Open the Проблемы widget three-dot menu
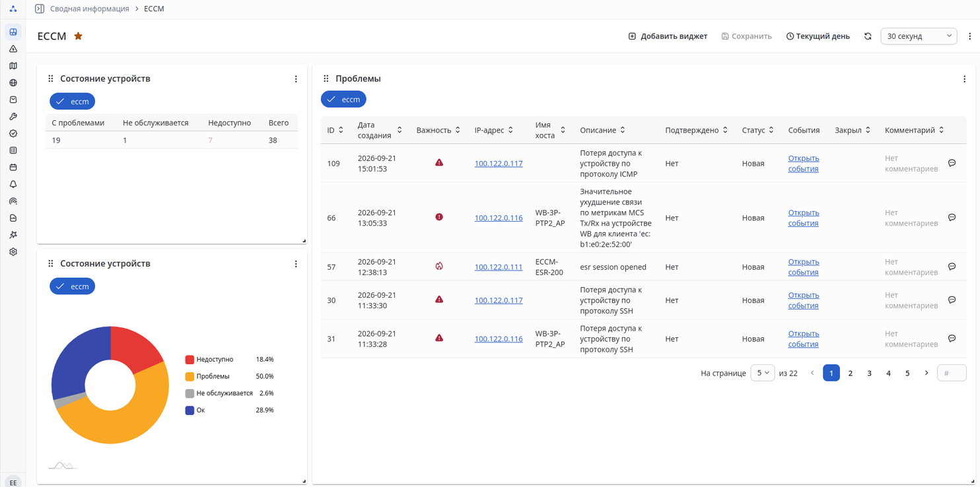This screenshot has height=487, width=980. (x=964, y=79)
